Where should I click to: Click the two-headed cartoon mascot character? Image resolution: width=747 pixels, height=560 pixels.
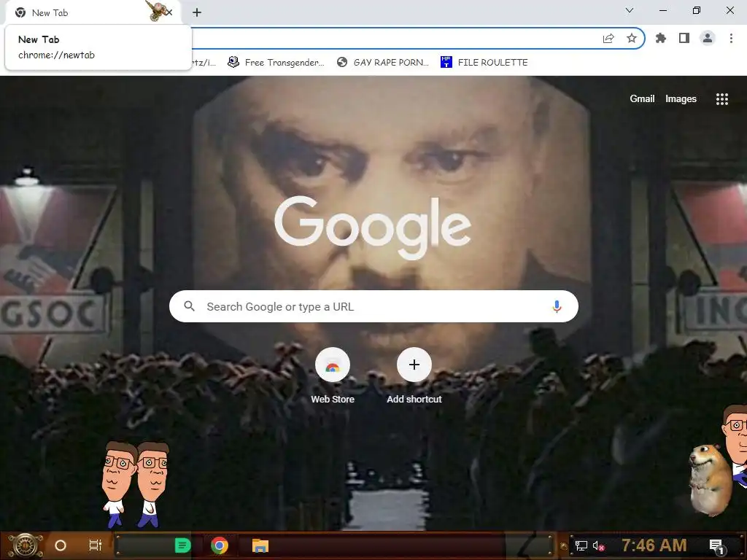(x=135, y=484)
